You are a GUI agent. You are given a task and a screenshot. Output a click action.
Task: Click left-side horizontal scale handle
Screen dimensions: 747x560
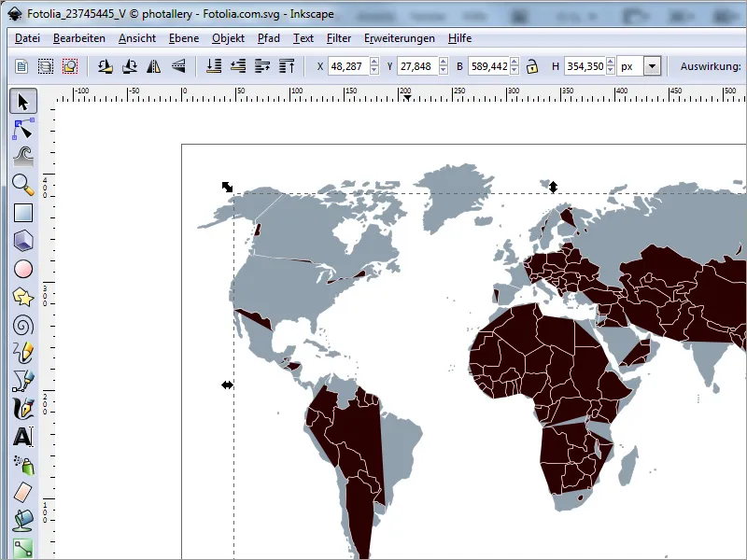227,385
